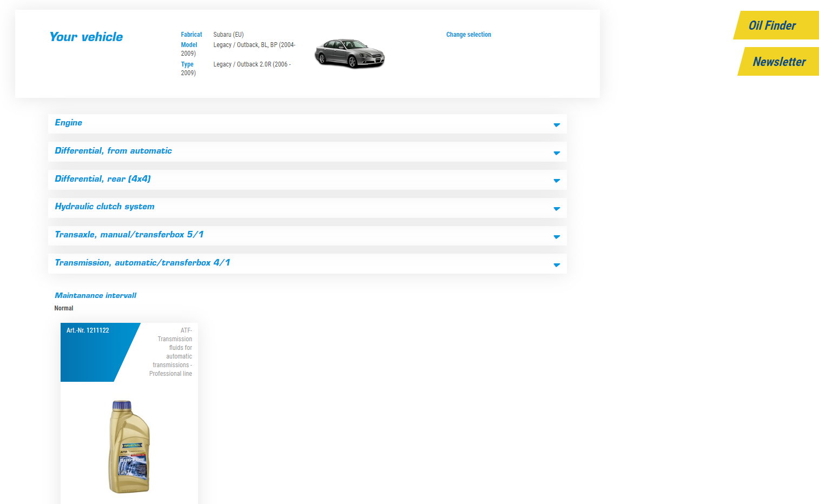Click the Subaru Legacy car image
Screen dimensions: 819x504
(349, 54)
